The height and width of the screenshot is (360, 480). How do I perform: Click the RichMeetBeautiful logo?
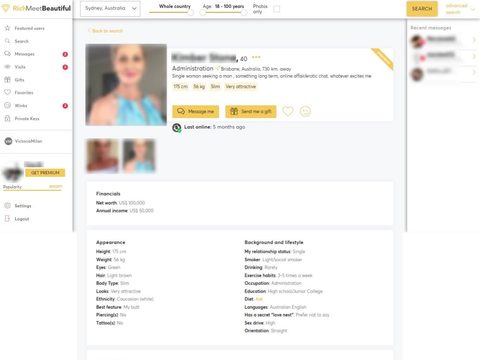(37, 8)
